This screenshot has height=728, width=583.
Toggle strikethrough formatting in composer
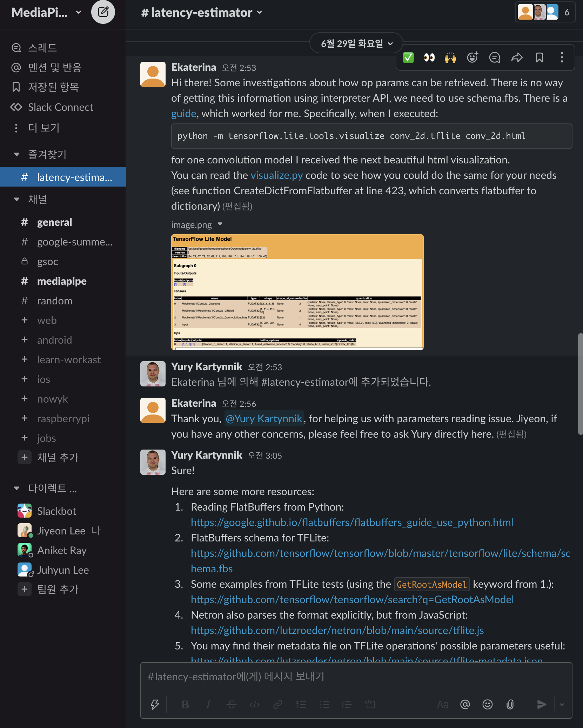(232, 705)
